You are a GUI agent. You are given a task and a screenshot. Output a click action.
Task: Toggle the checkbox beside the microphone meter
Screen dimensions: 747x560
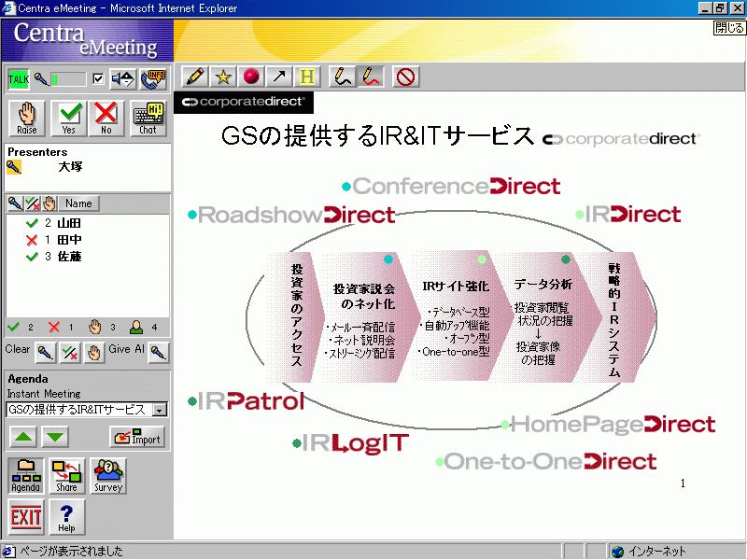coord(98,79)
